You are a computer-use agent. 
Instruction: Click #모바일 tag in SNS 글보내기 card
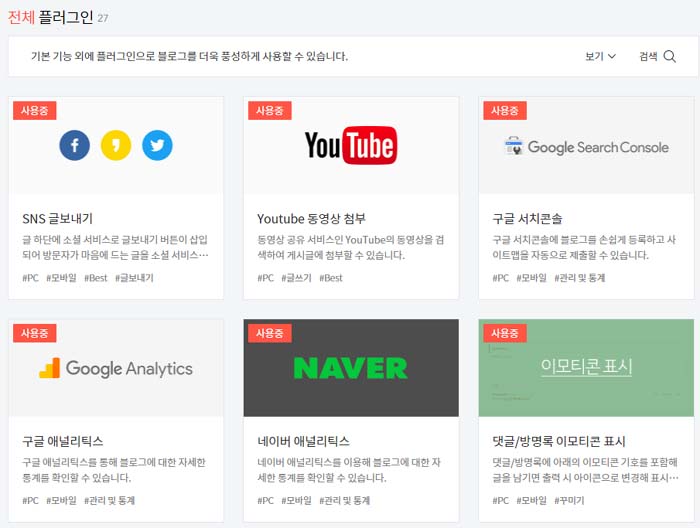pos(62,278)
